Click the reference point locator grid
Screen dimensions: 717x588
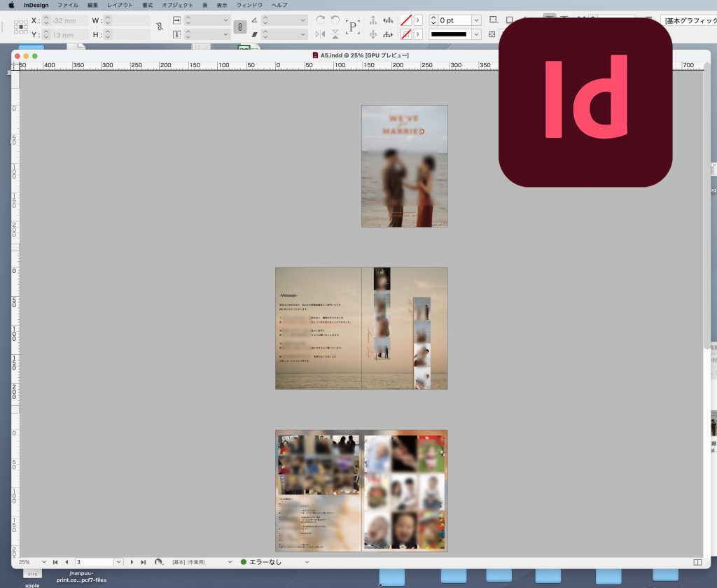(21, 27)
